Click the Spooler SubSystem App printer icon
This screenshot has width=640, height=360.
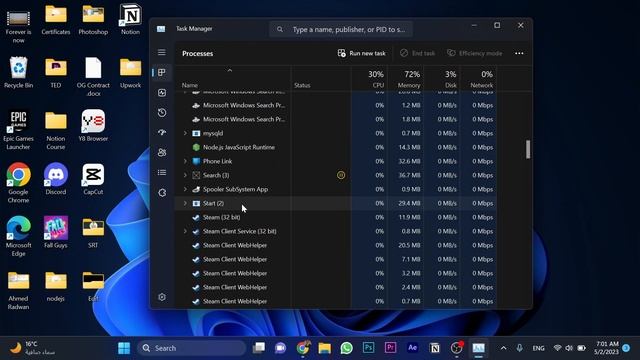pyautogui.click(x=196, y=189)
